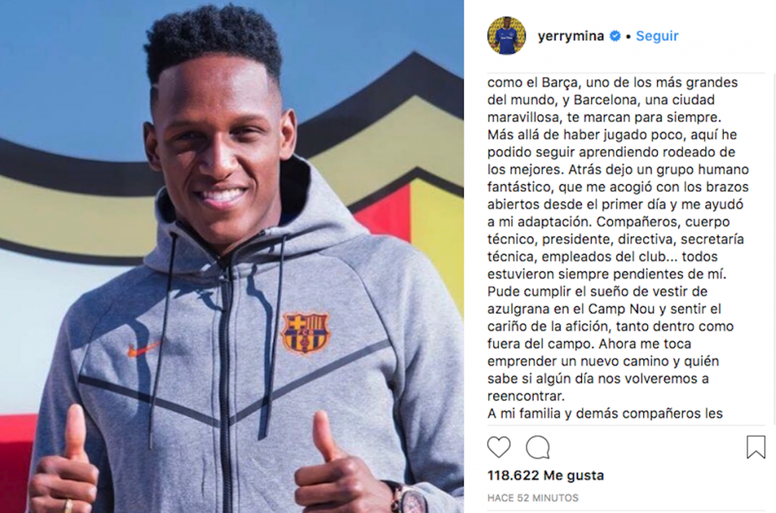776x513 pixels.
Task: Open yerrymina's round profile avatar
Action: click(x=506, y=36)
